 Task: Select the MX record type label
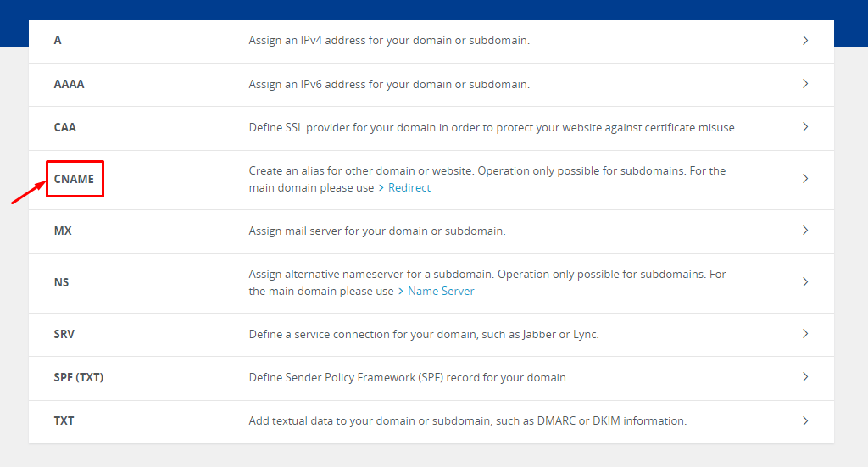coord(63,231)
